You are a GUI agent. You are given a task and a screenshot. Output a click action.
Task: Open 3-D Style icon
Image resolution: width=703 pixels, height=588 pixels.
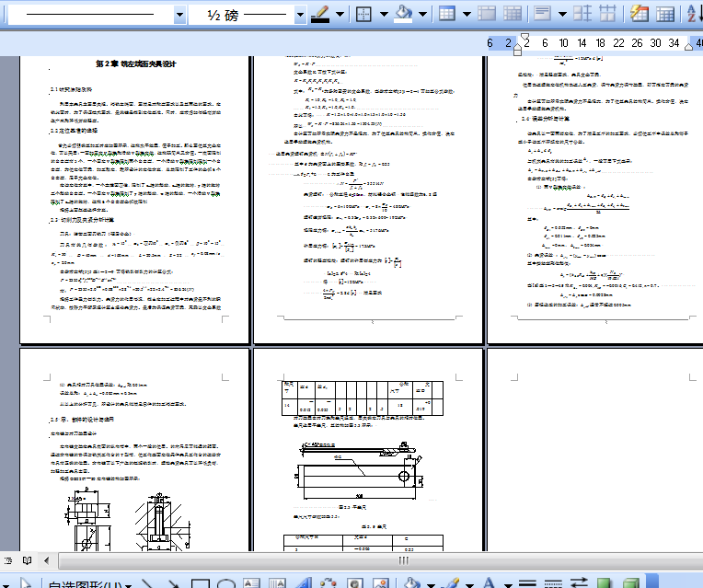point(631,583)
